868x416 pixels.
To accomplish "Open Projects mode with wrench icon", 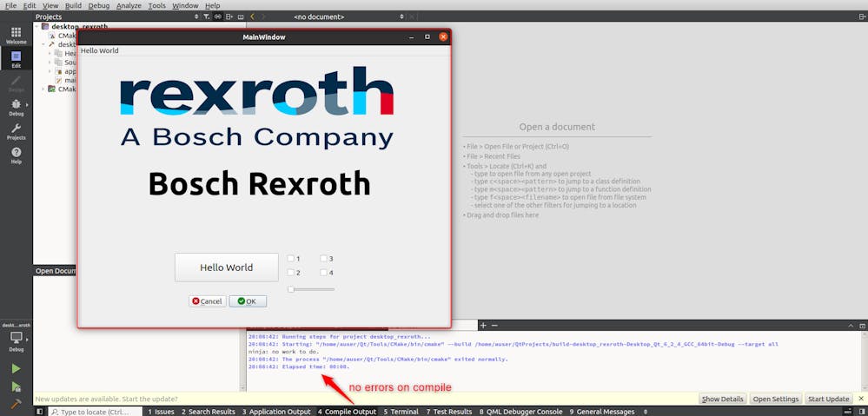I will (16, 132).
